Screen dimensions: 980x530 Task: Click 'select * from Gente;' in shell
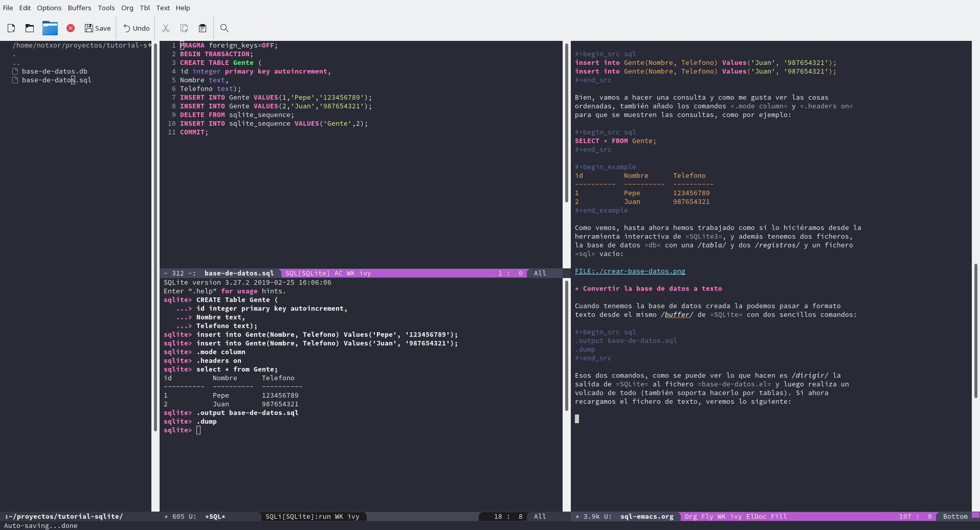(237, 370)
